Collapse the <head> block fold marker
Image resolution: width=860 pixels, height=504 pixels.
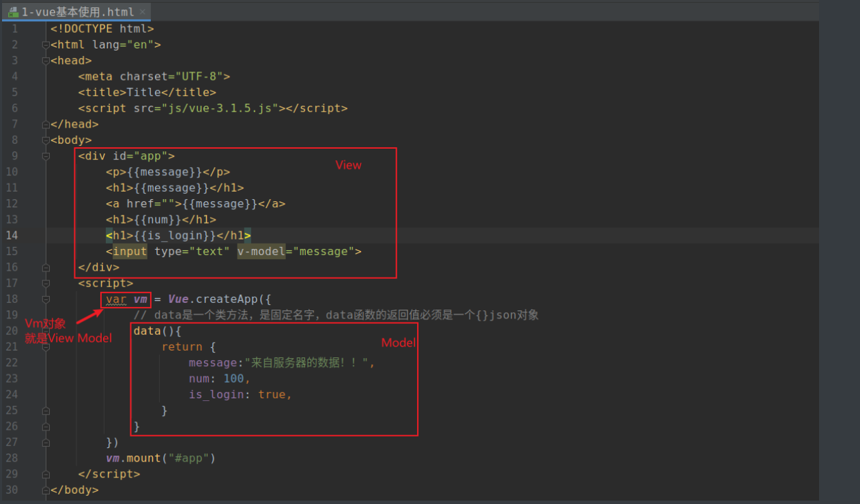coord(46,61)
